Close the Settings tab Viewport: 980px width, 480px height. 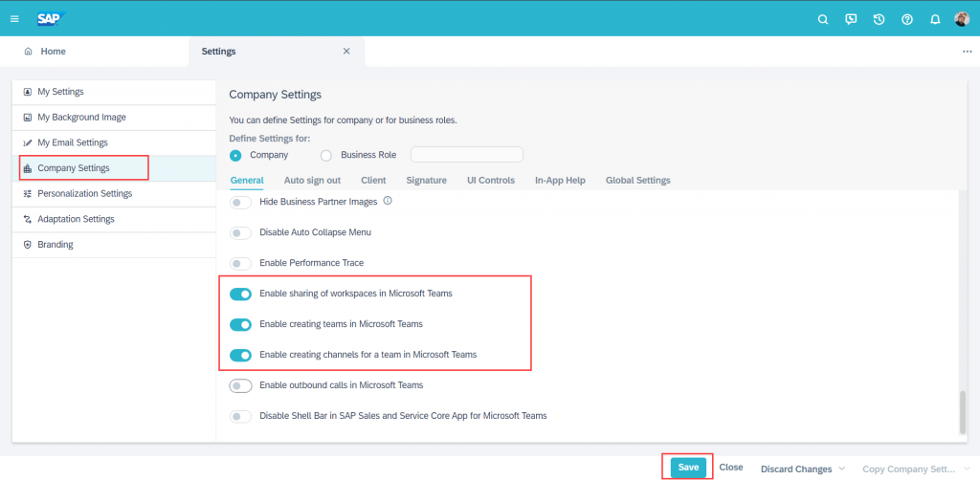tap(346, 52)
